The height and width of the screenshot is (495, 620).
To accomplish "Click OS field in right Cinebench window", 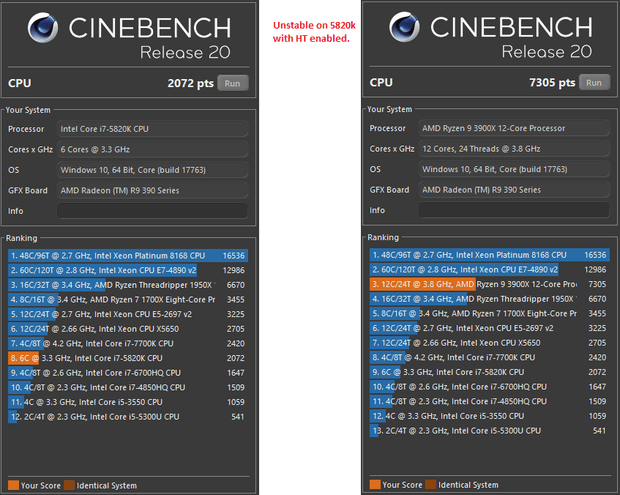I will [x=514, y=169].
